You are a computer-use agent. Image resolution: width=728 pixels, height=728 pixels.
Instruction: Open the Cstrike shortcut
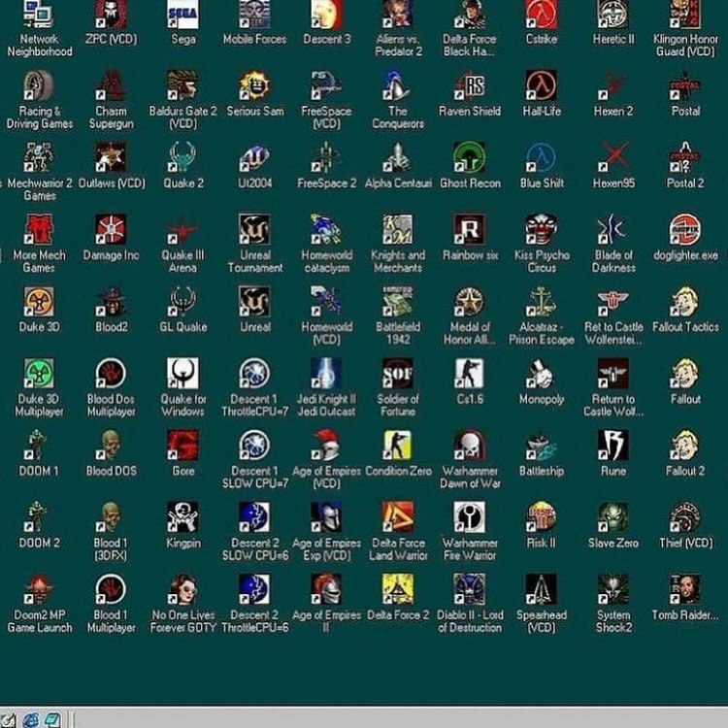542,14
